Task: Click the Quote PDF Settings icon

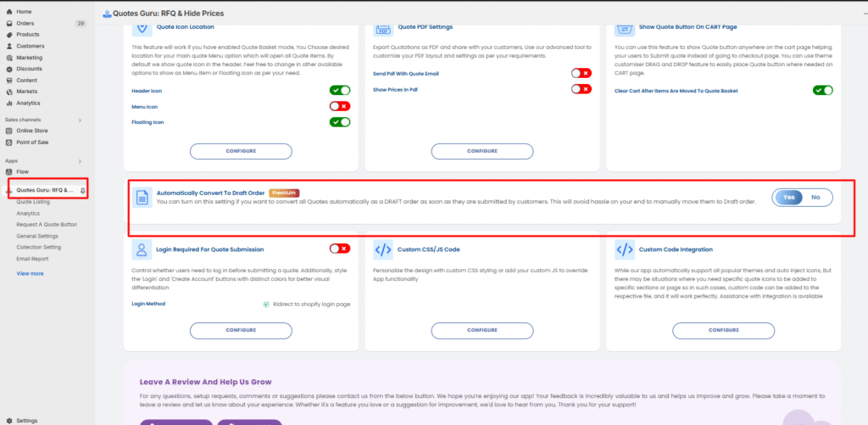Action: tap(383, 28)
